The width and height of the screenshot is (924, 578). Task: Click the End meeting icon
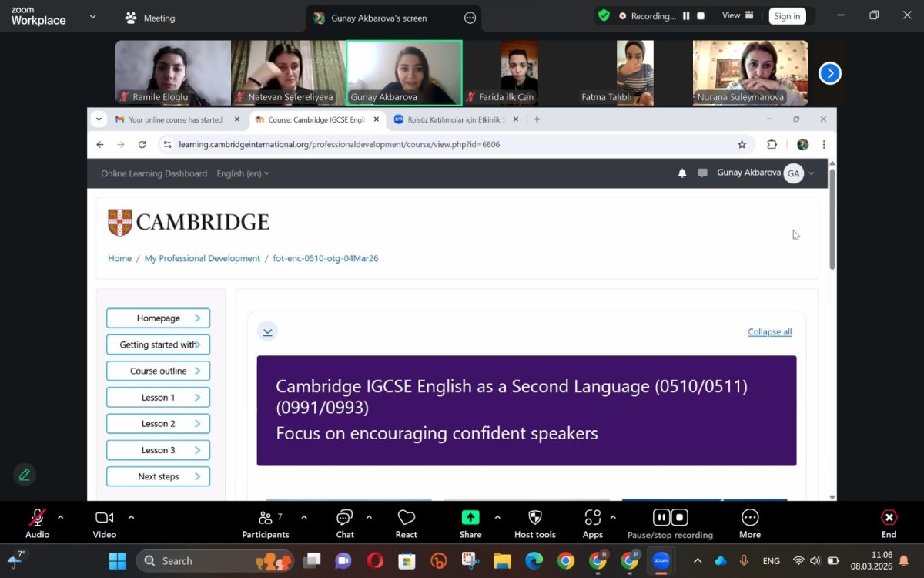click(x=889, y=518)
